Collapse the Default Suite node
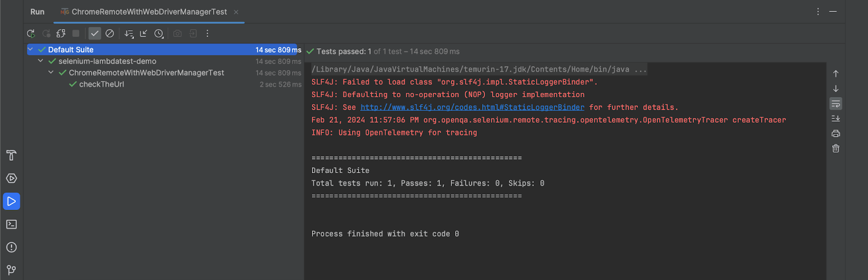Image resolution: width=868 pixels, height=280 pixels. coord(30,49)
